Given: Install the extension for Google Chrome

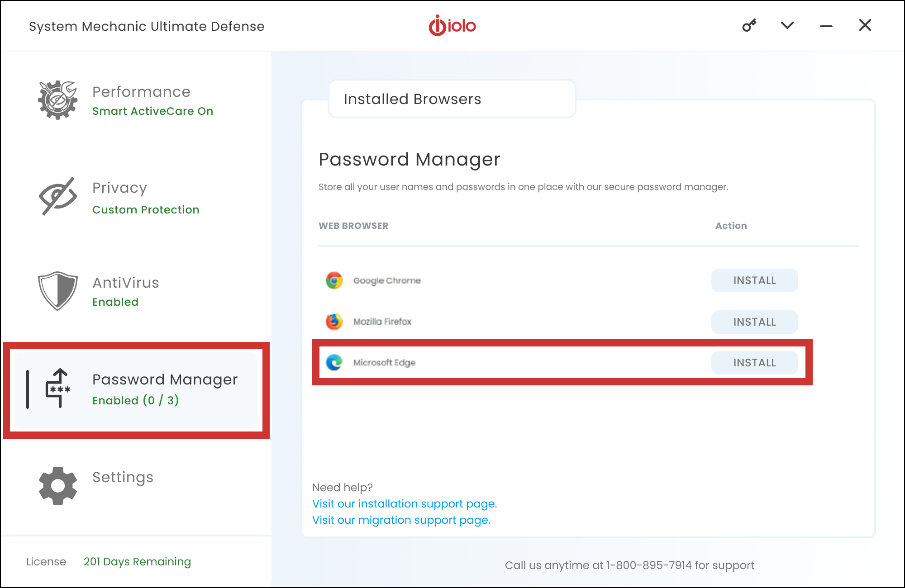Looking at the screenshot, I should [x=755, y=280].
